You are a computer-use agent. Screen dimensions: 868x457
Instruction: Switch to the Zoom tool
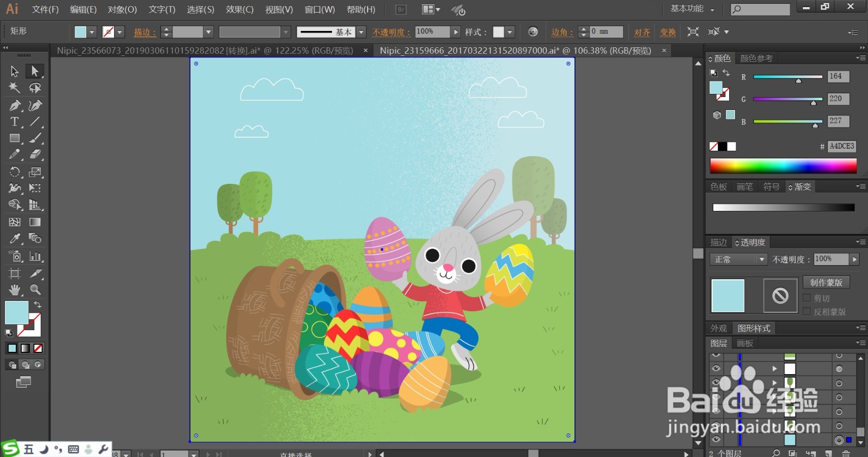tap(35, 289)
